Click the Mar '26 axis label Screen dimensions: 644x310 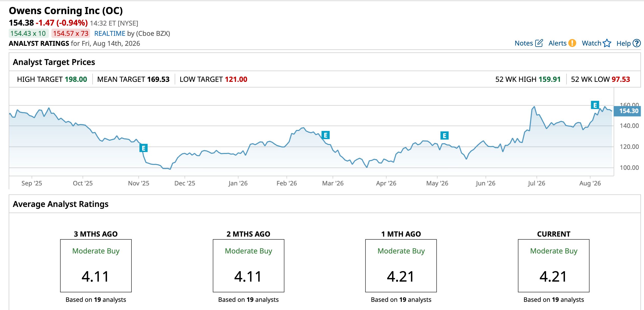tap(333, 183)
